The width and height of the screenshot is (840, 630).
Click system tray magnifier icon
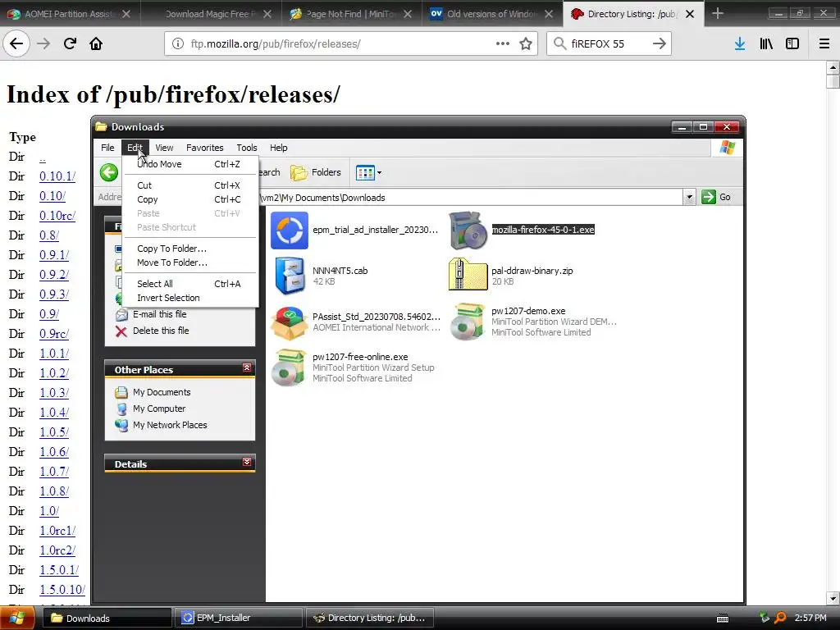click(781, 619)
